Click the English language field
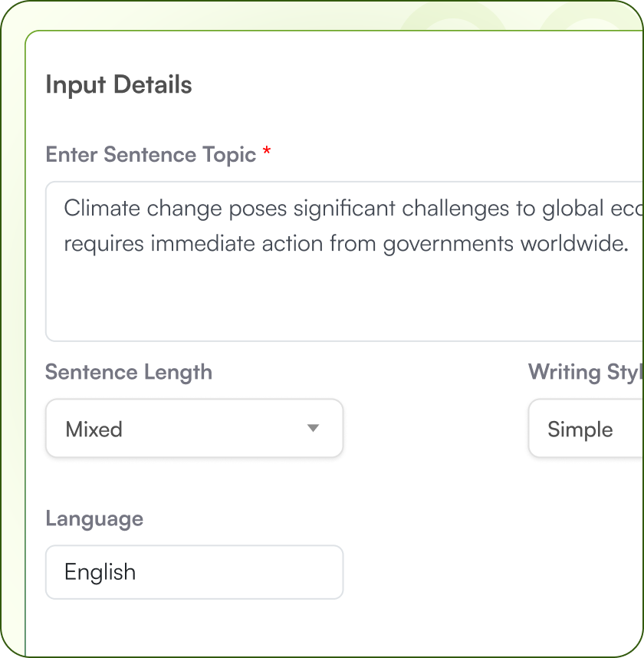Image resolution: width=644 pixels, height=658 pixels. pos(194,572)
